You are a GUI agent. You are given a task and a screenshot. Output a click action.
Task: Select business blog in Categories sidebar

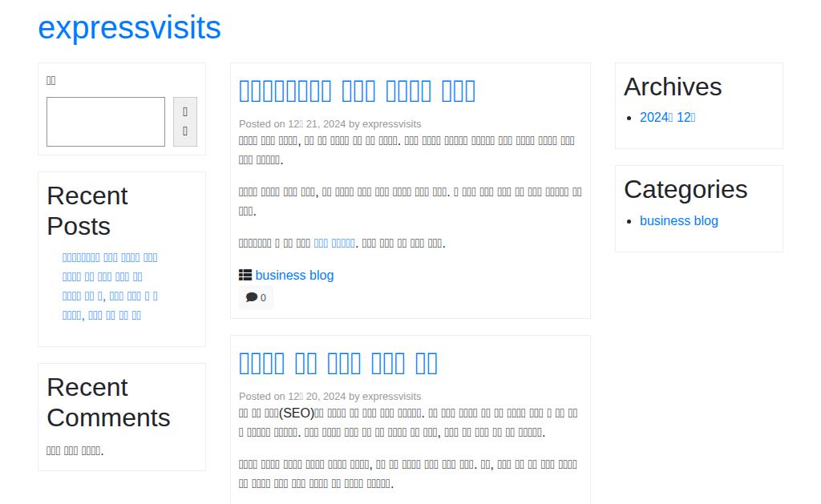point(678,220)
